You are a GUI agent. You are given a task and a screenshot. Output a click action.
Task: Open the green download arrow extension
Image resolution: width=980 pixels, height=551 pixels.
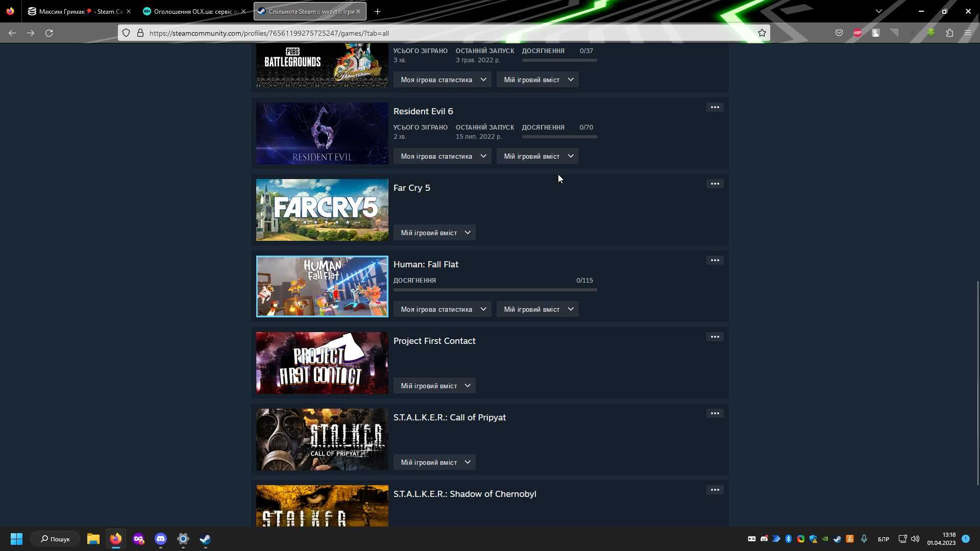(x=931, y=33)
